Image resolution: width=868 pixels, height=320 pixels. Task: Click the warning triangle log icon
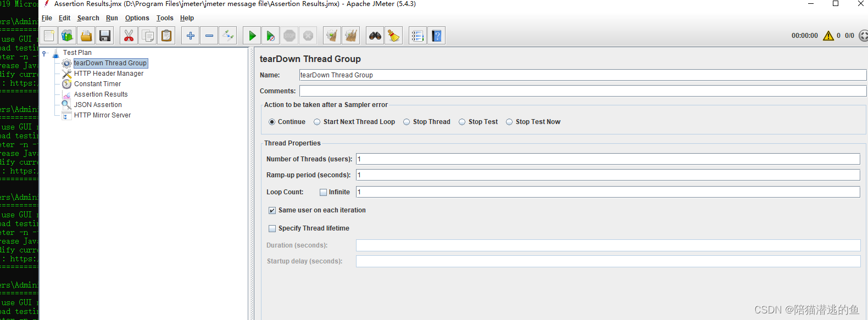(x=828, y=36)
